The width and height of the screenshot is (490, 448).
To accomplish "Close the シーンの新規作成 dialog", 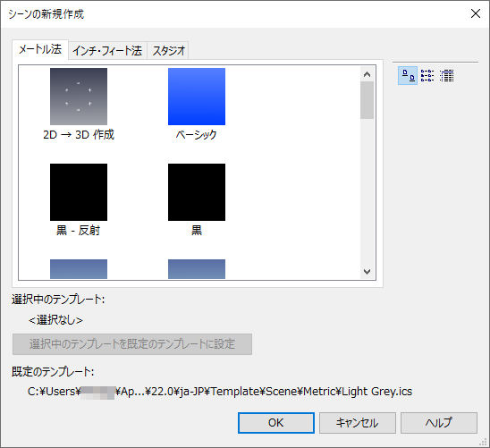I will click(476, 13).
